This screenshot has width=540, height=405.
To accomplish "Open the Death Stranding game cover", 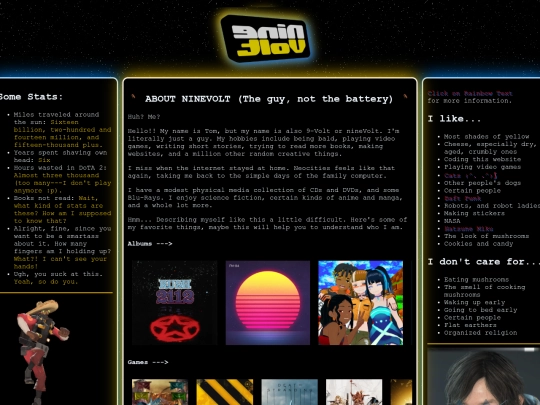I will (289, 392).
